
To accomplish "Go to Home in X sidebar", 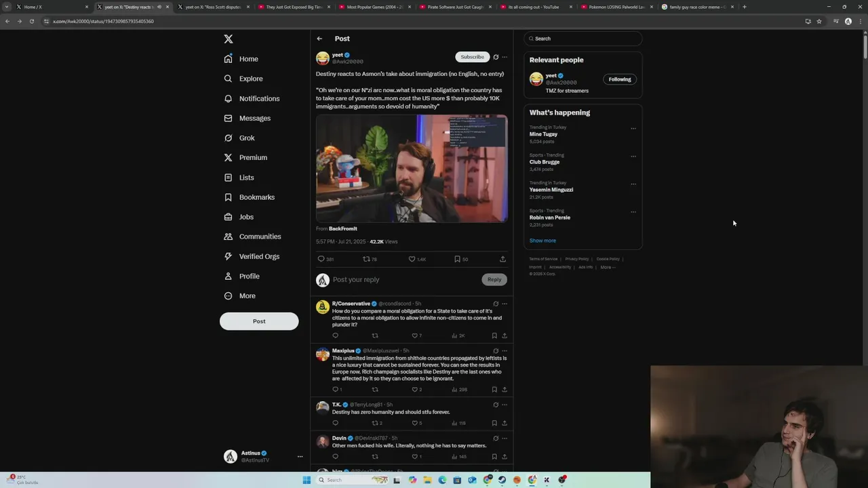I will tap(241, 59).
